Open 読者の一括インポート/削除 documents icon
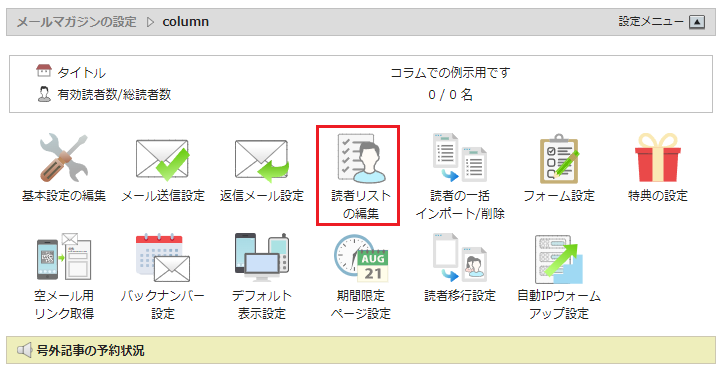The height and width of the screenshot is (370, 723). (x=460, y=157)
